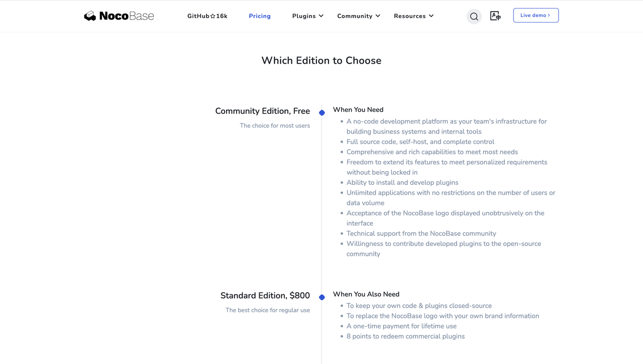Open the Community dropdown menu
643x364 pixels.
pyautogui.click(x=358, y=16)
